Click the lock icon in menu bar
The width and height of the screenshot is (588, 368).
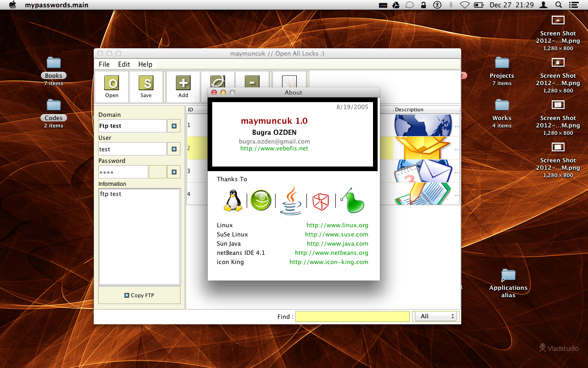423,5
